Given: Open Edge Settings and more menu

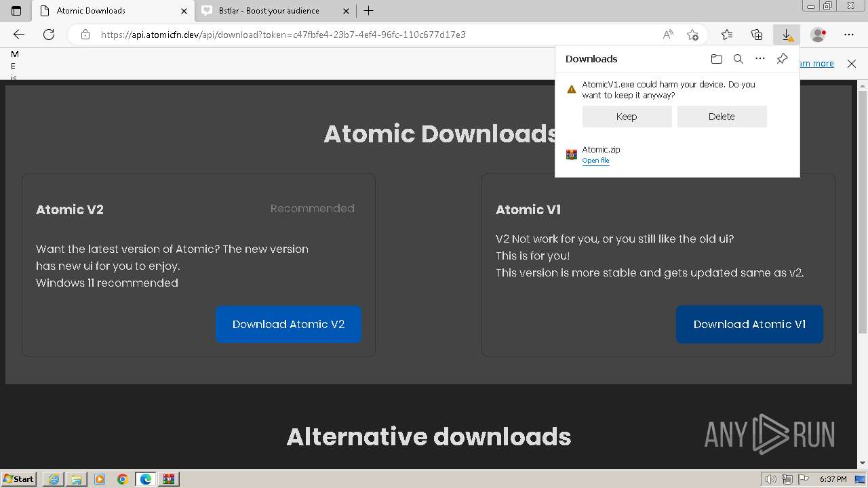Looking at the screenshot, I should pos(849,35).
